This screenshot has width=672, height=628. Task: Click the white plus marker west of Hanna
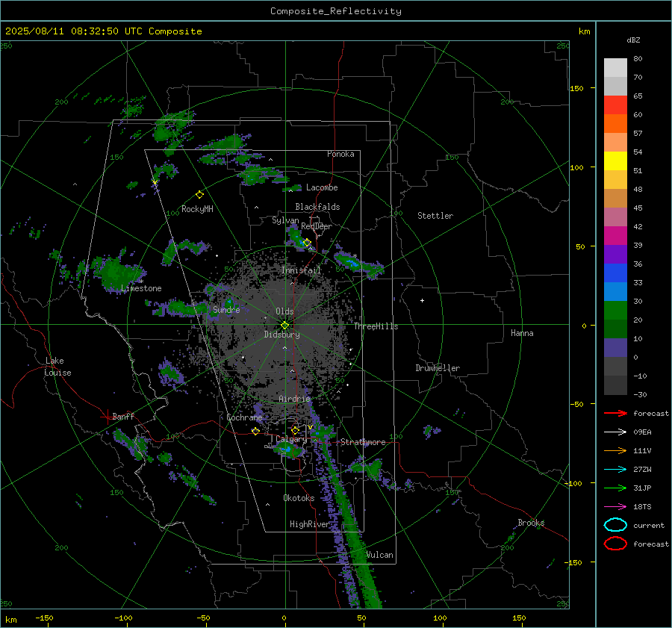pyautogui.click(x=422, y=300)
